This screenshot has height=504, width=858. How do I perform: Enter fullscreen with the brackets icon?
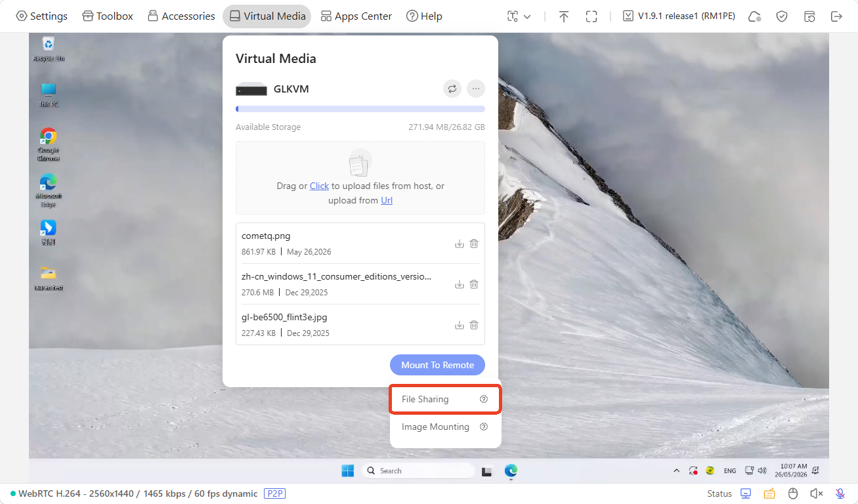[591, 16]
